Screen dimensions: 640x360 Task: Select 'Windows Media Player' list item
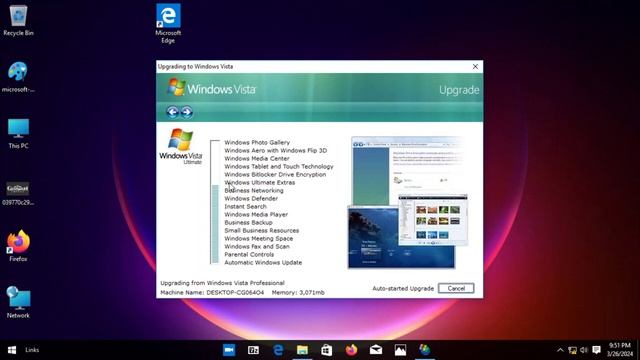[256, 214]
